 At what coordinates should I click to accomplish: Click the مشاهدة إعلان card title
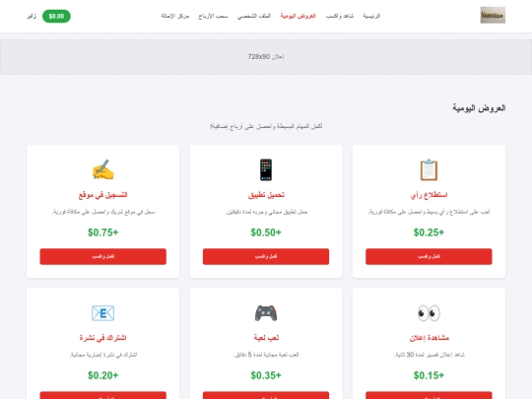429,338
